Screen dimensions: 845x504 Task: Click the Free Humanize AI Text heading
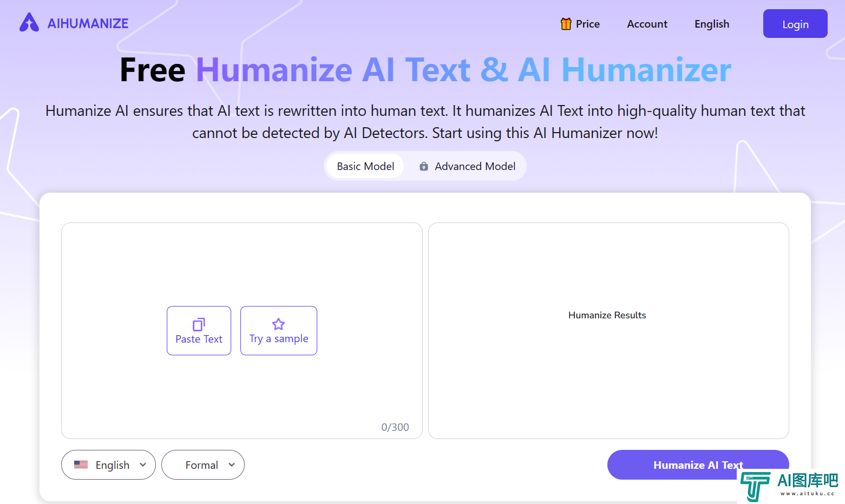click(x=425, y=70)
